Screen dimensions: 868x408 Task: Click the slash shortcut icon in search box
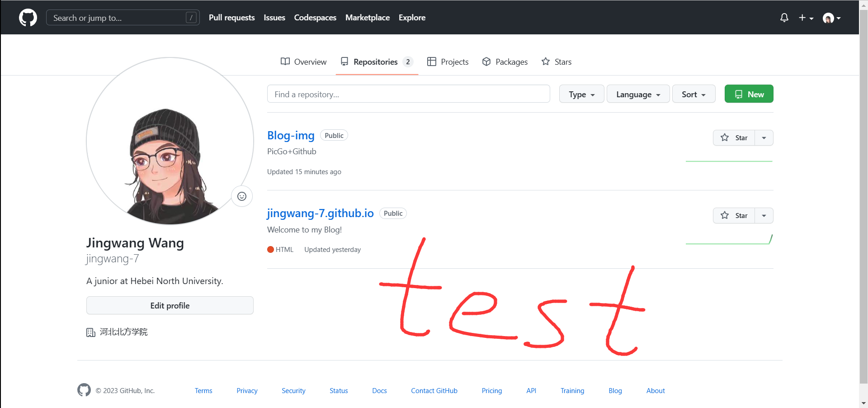pos(191,18)
